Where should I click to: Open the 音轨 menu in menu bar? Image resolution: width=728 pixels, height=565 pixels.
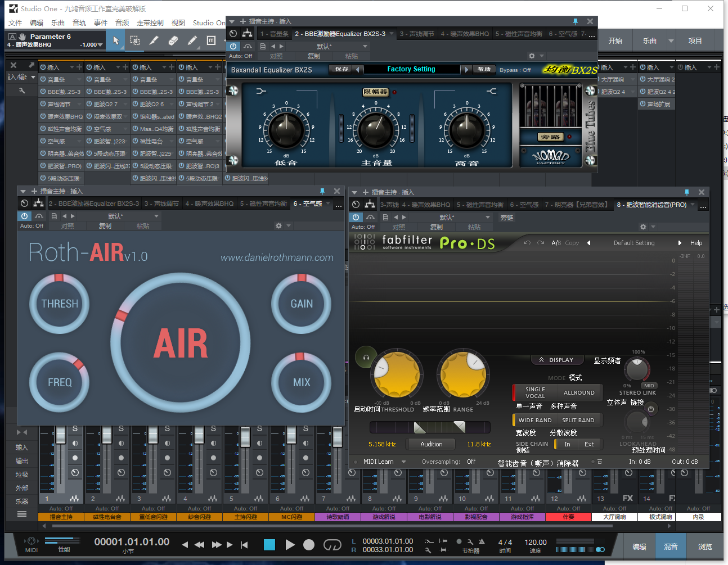(x=79, y=23)
